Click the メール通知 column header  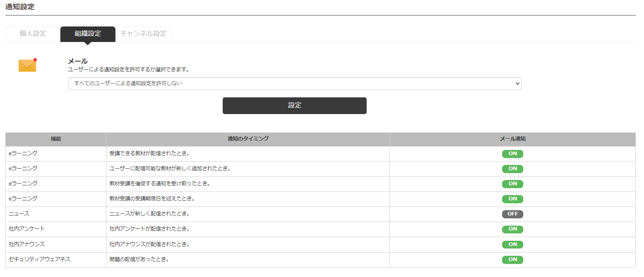pos(512,139)
